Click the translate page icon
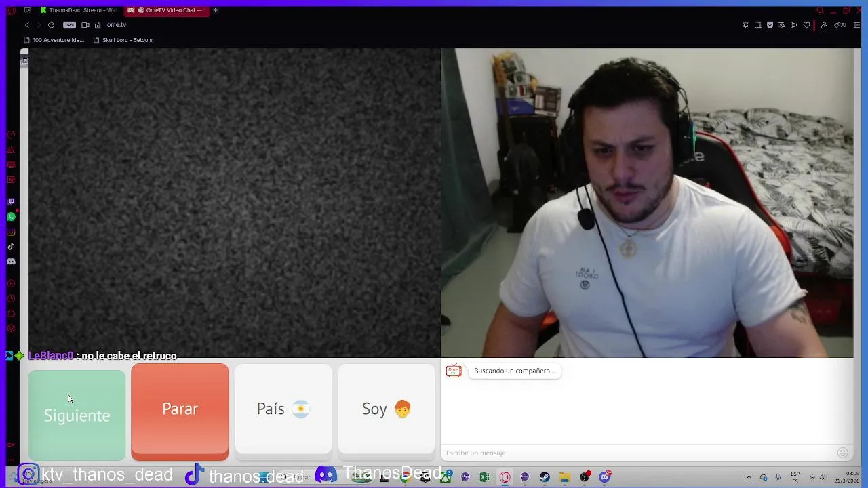 pos(782,25)
